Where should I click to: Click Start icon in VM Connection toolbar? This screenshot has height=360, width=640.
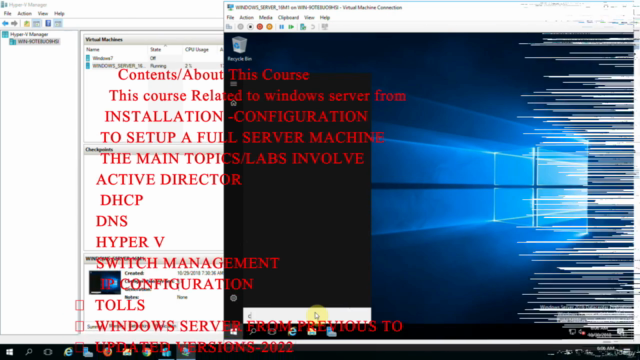(x=240, y=27)
